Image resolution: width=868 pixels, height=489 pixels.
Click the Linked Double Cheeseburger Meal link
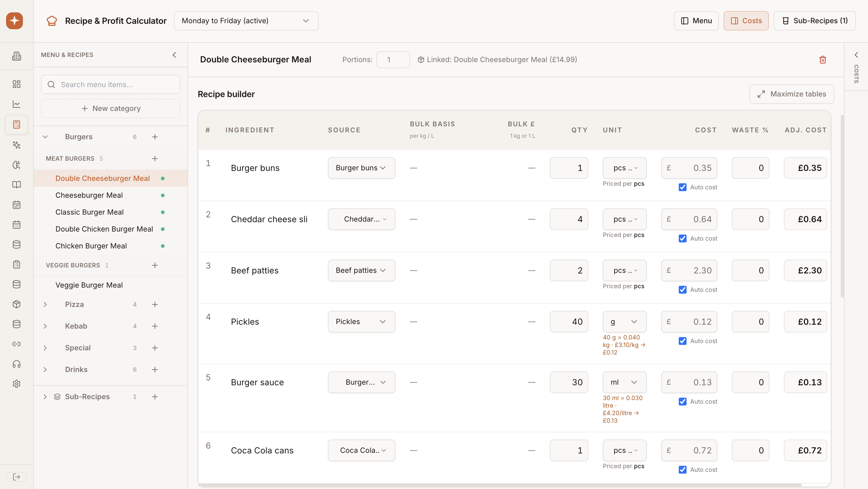click(497, 60)
